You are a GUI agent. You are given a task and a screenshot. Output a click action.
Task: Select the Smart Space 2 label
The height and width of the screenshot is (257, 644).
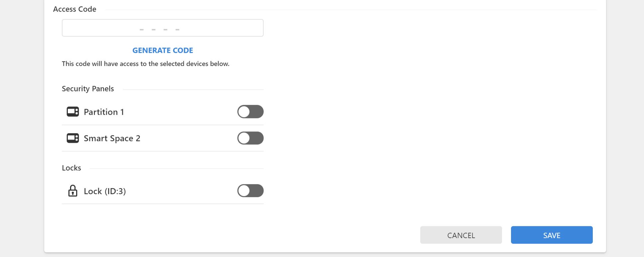coord(112,138)
